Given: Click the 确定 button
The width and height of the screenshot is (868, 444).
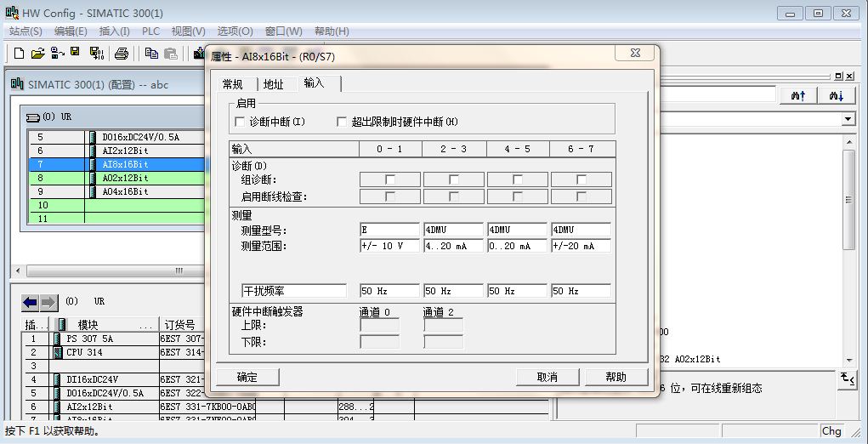Looking at the screenshot, I should click(247, 377).
